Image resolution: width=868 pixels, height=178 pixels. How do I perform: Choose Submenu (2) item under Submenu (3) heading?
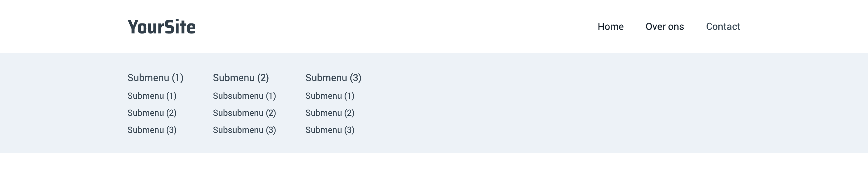pyautogui.click(x=330, y=113)
